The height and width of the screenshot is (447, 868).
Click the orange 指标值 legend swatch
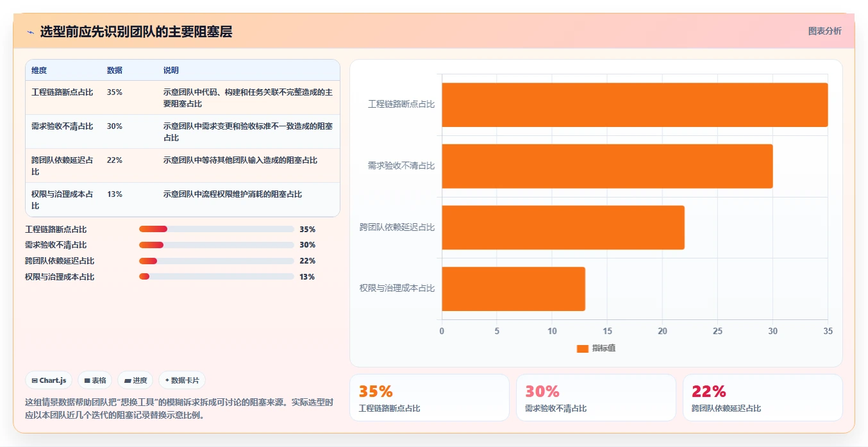click(x=582, y=348)
